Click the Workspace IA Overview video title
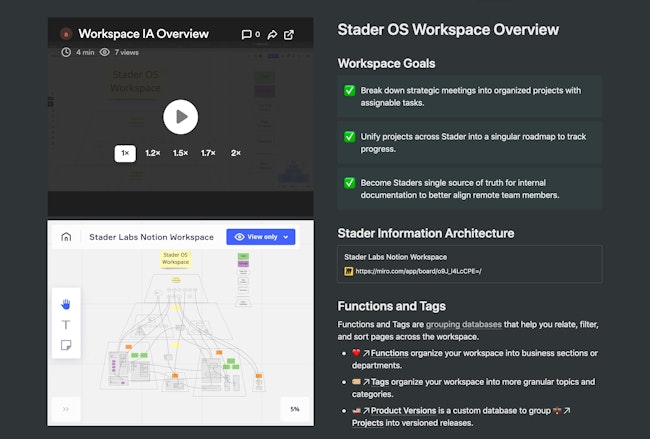This screenshot has height=439, width=650. pyautogui.click(x=143, y=34)
